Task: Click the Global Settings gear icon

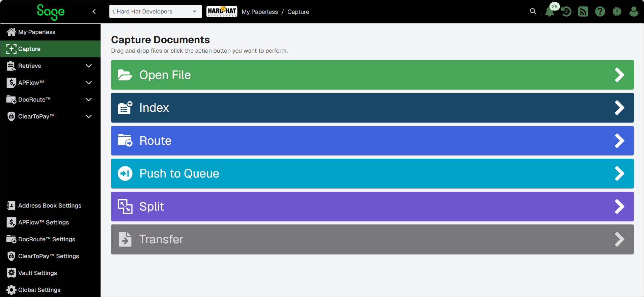Action: 11,290
